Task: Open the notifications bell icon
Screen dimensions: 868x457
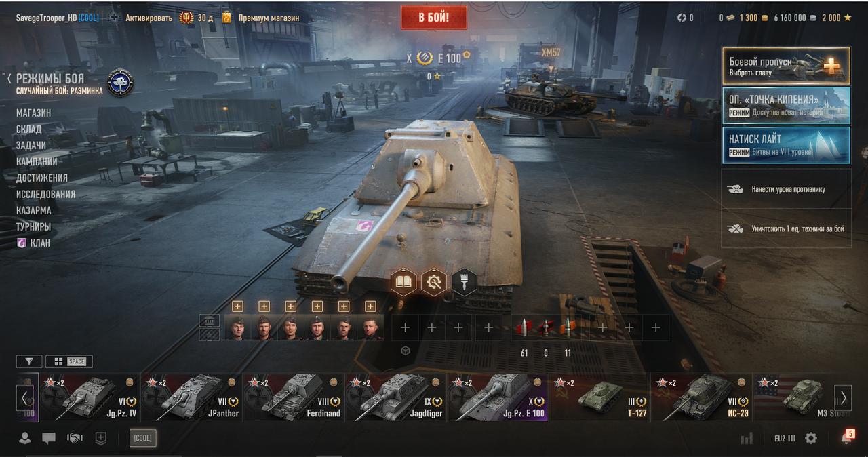Action: click(x=846, y=438)
